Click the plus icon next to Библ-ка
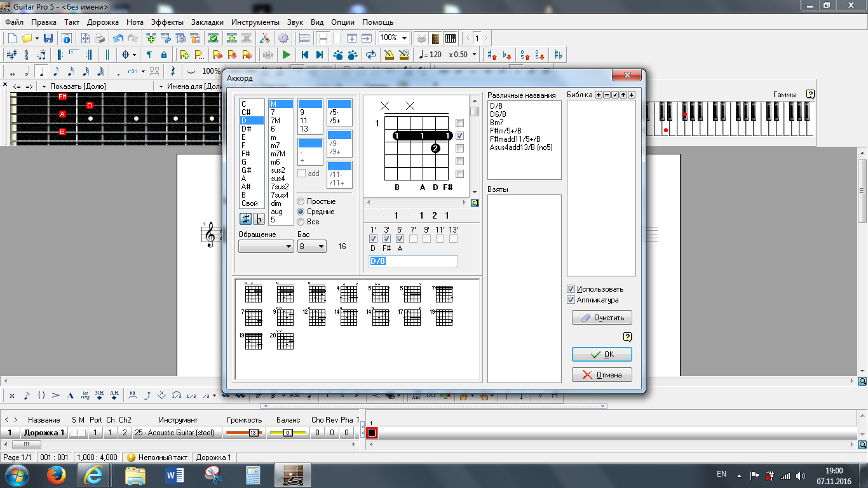The image size is (868, 488). point(598,95)
